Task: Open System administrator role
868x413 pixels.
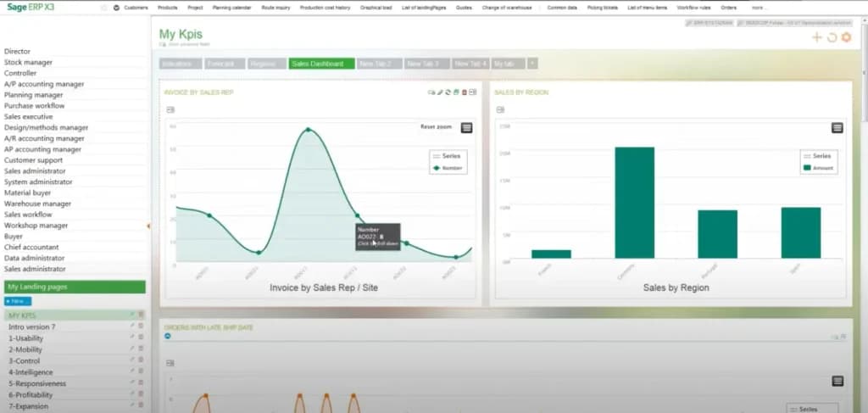Action: [38, 182]
